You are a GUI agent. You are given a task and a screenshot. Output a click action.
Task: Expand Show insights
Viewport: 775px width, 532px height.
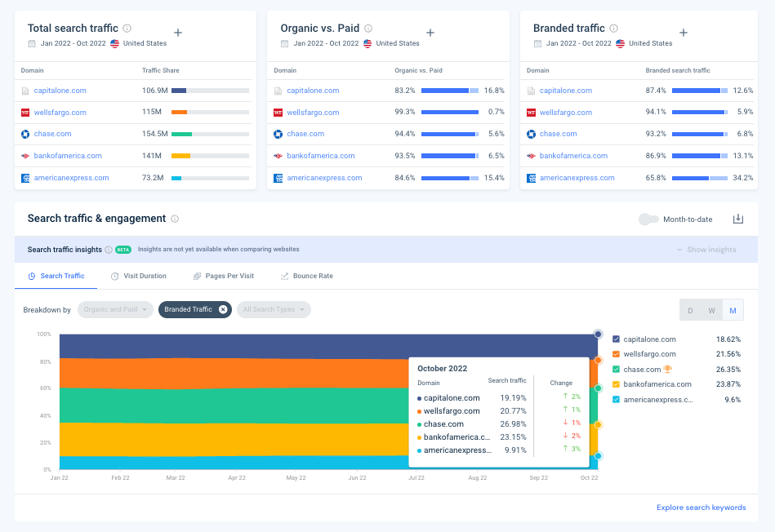click(706, 250)
